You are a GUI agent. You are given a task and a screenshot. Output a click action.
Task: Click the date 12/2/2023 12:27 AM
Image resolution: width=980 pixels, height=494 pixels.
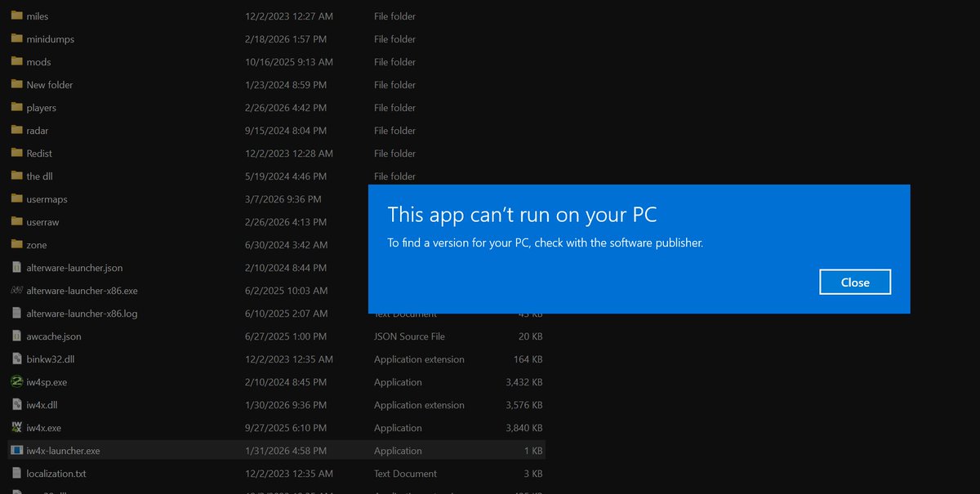289,16
